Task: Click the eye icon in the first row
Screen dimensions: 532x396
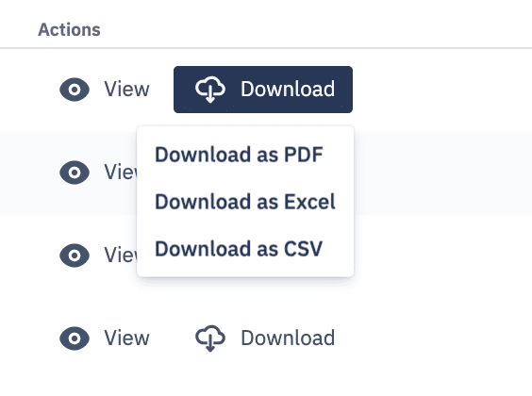Action: click(75, 90)
